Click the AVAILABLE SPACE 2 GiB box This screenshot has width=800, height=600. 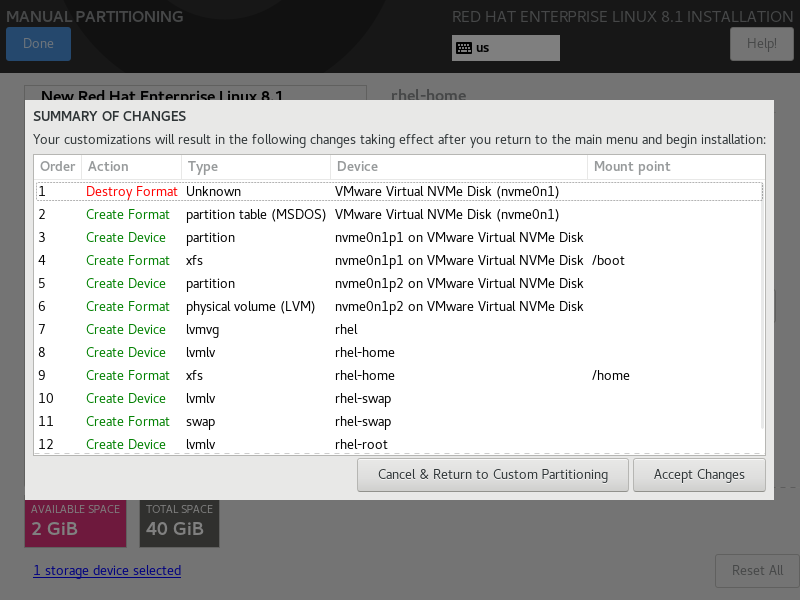[76, 523]
